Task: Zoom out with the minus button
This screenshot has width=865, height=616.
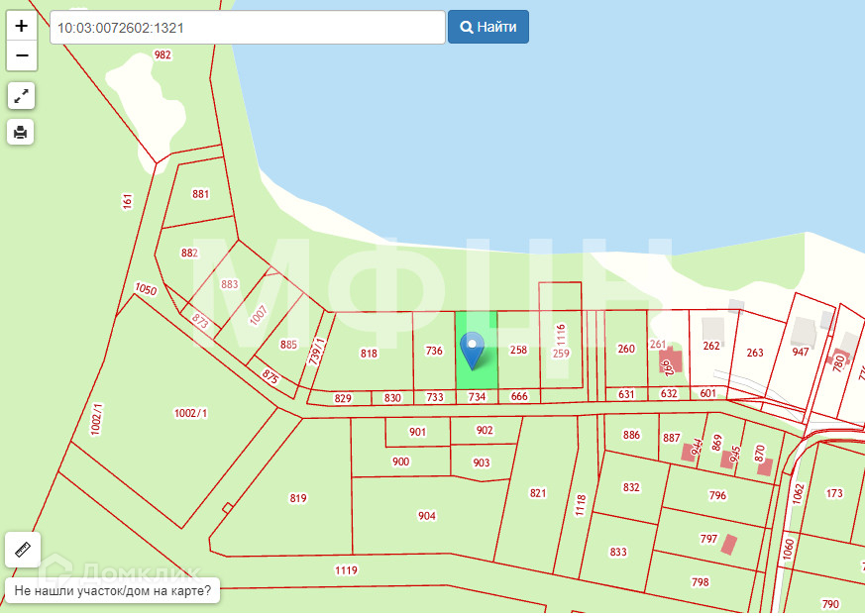Action: tap(22, 55)
